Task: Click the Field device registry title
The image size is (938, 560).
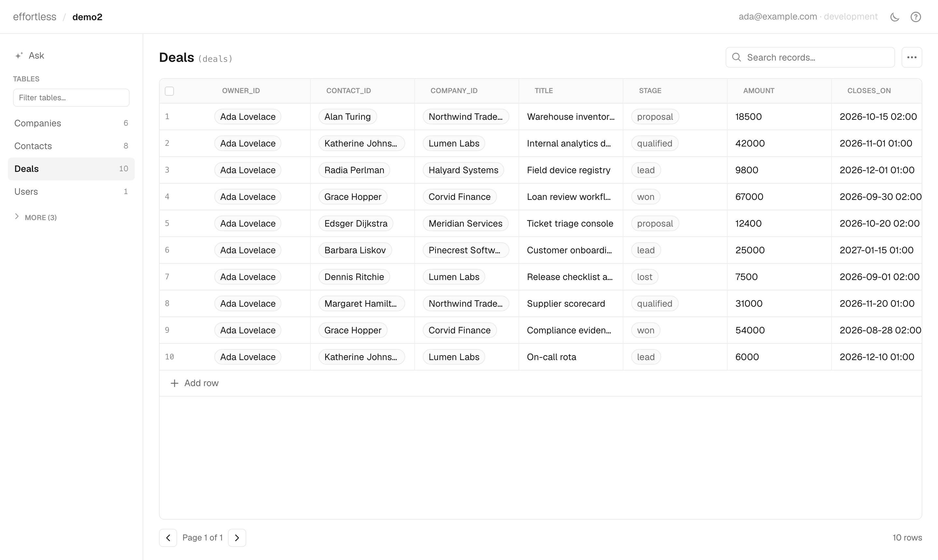Action: coord(568,170)
